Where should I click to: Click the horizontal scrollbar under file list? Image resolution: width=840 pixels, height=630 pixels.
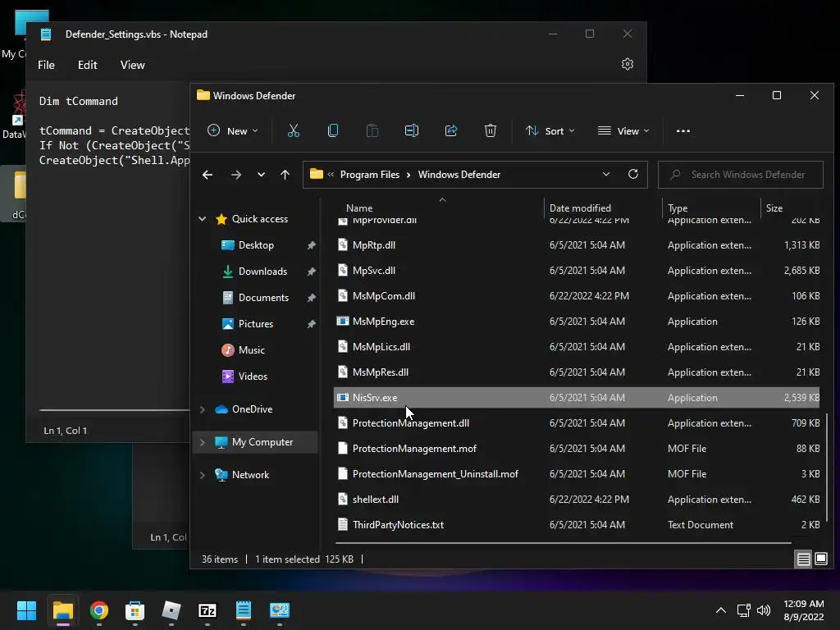click(x=563, y=543)
